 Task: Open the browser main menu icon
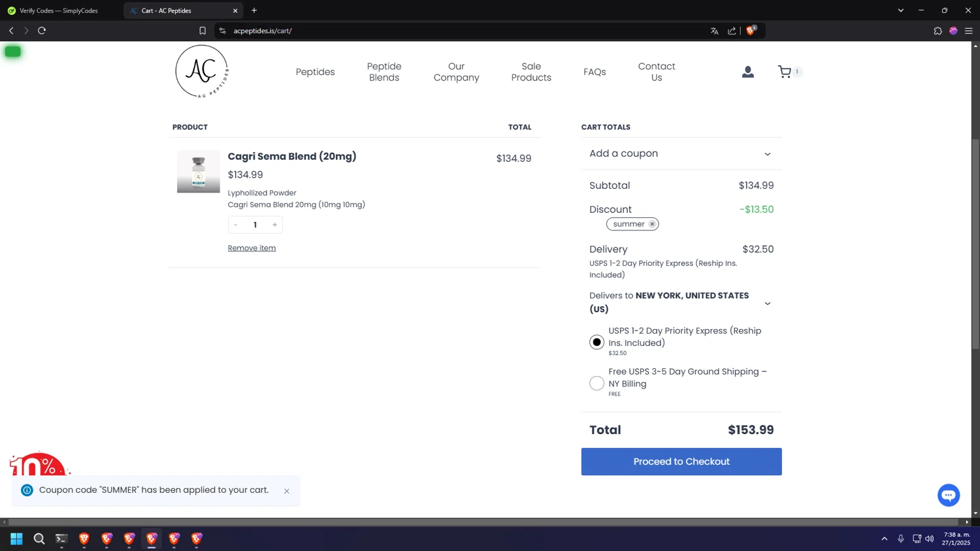(x=969, y=31)
